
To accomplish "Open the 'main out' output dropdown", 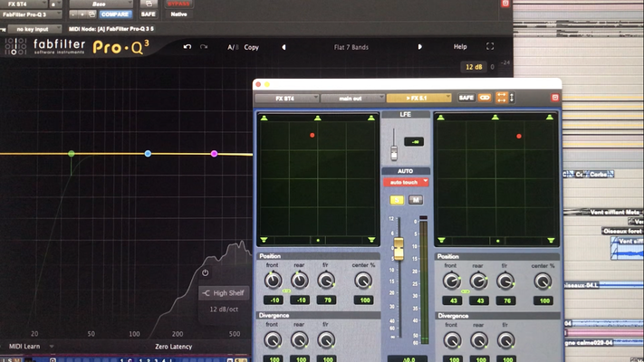I will tap(352, 99).
